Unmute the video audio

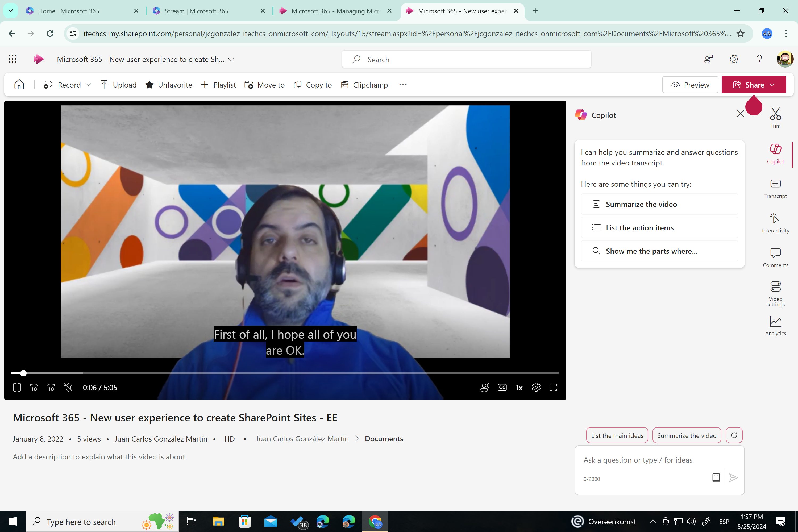pos(68,387)
